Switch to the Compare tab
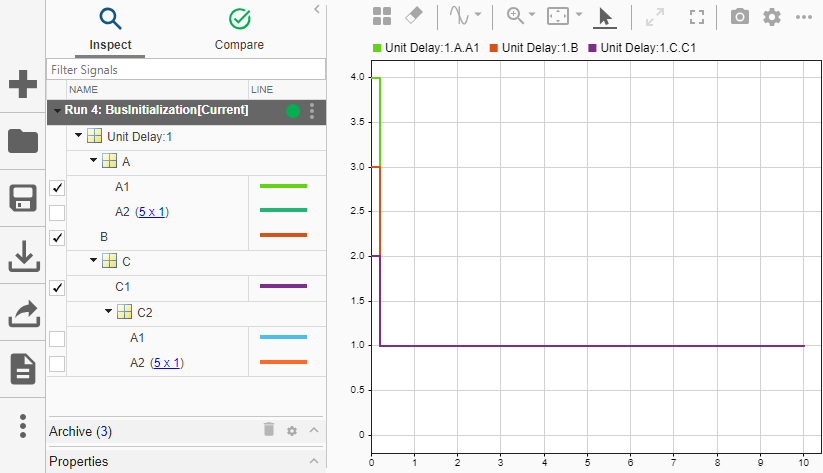Image resolution: width=823 pixels, height=473 pixels. click(x=239, y=29)
